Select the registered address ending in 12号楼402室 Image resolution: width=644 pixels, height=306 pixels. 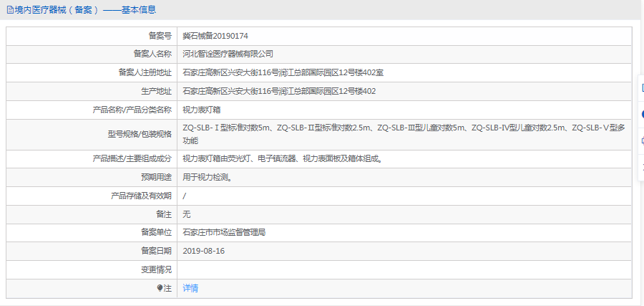click(283, 73)
